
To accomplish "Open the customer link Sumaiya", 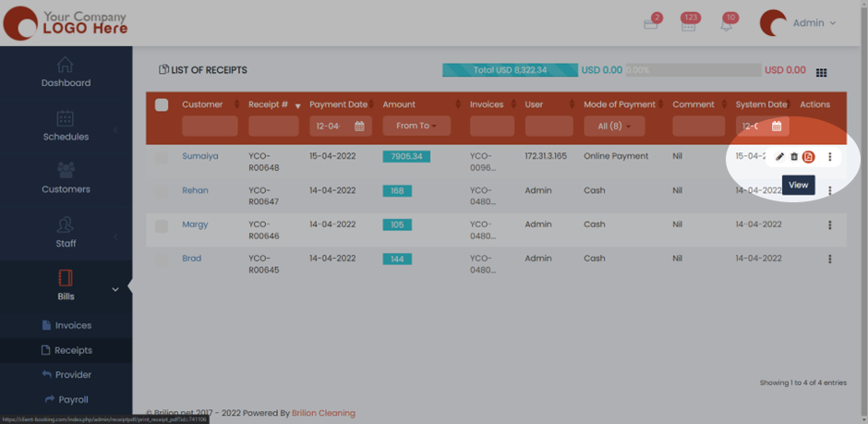I will click(x=200, y=156).
